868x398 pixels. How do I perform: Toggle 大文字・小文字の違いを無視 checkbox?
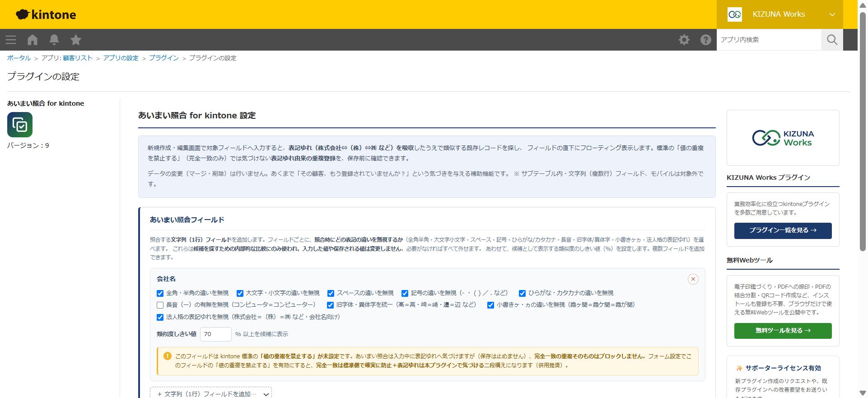(240, 293)
